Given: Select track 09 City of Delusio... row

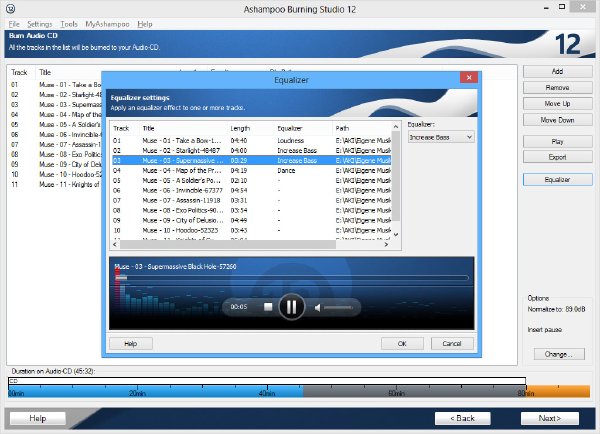Looking at the screenshot, I should (x=252, y=220).
